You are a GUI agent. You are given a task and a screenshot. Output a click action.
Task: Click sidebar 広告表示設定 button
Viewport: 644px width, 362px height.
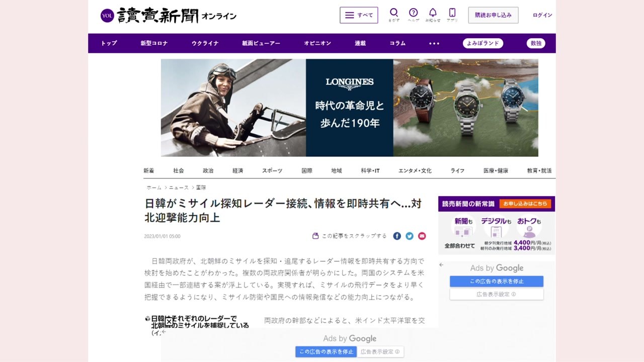tap(497, 294)
